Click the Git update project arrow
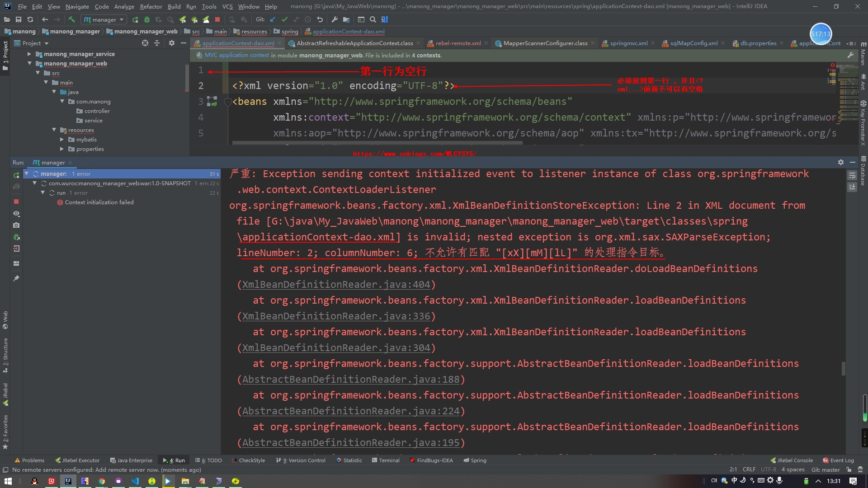This screenshot has height=488, width=868. (273, 19)
